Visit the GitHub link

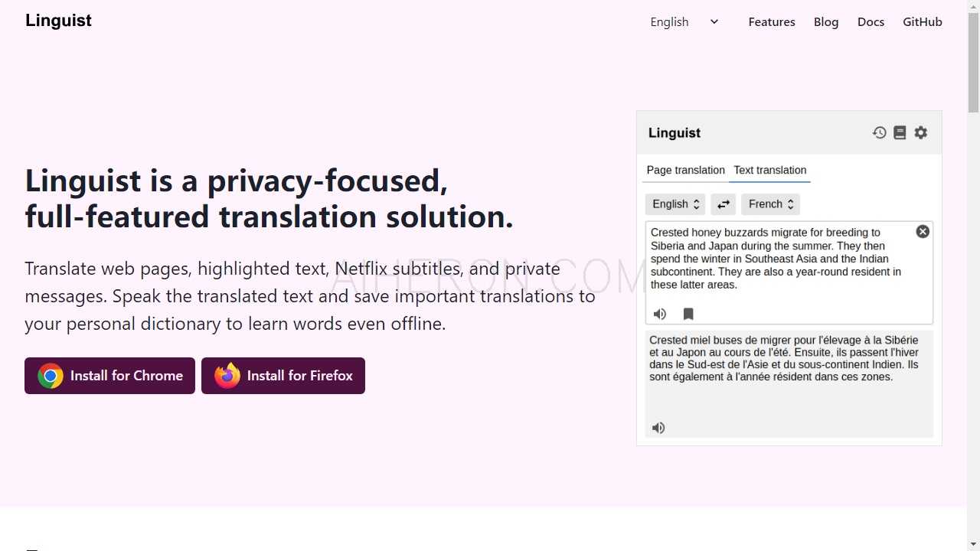point(923,22)
